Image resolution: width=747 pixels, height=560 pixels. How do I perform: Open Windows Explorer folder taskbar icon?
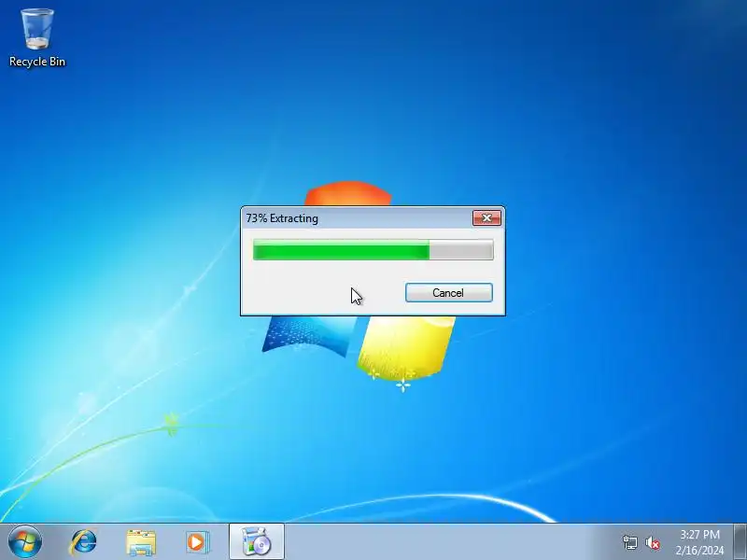pyautogui.click(x=141, y=542)
